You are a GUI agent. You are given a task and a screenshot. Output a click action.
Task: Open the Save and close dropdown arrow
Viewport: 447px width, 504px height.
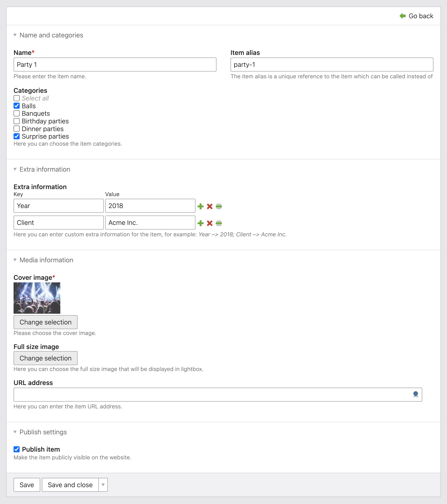pos(103,485)
